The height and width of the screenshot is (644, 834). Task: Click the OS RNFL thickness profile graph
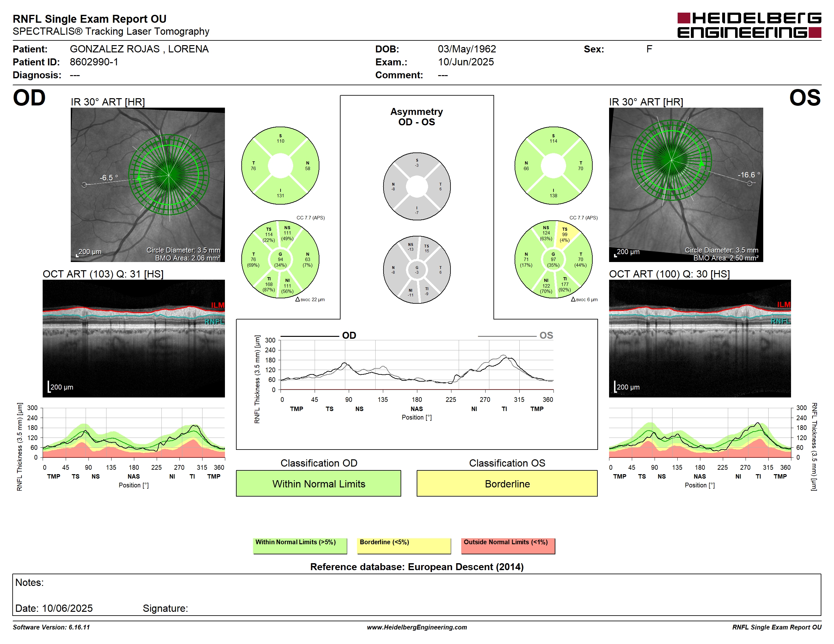click(x=700, y=432)
